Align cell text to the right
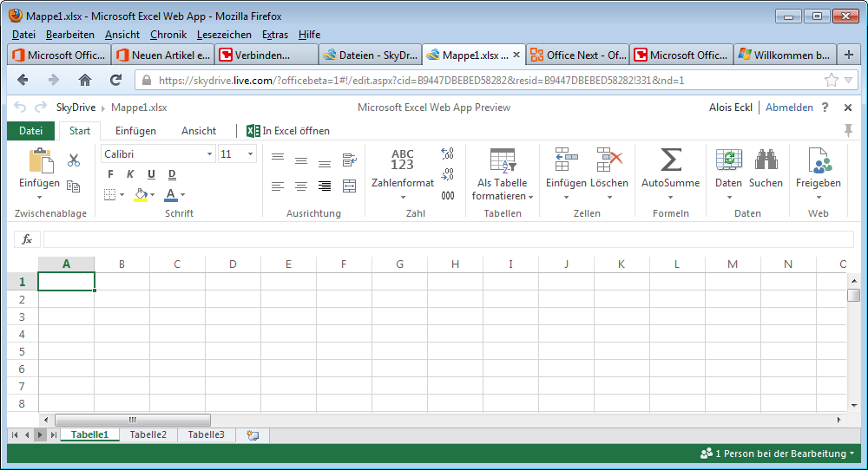The height and width of the screenshot is (470, 868). point(325,186)
